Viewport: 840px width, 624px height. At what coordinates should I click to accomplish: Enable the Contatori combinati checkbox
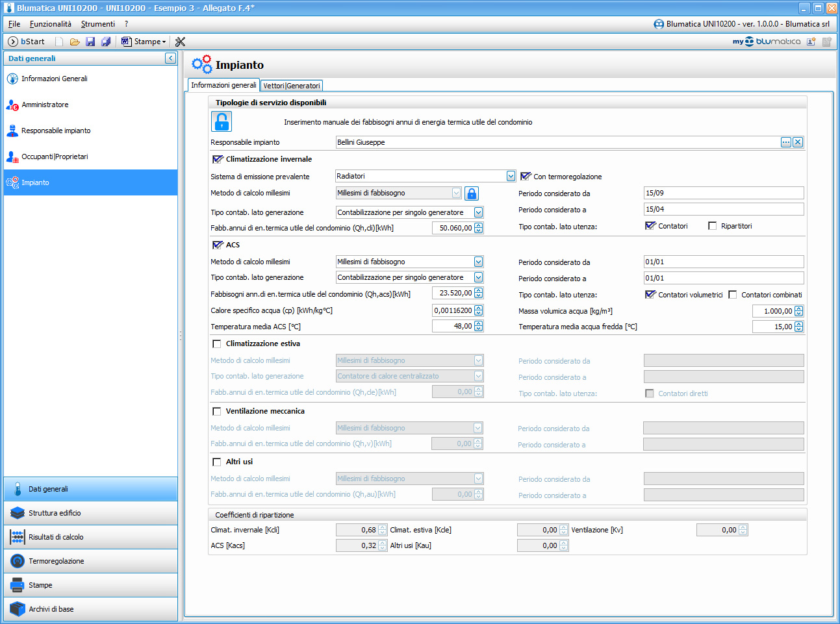click(x=733, y=295)
